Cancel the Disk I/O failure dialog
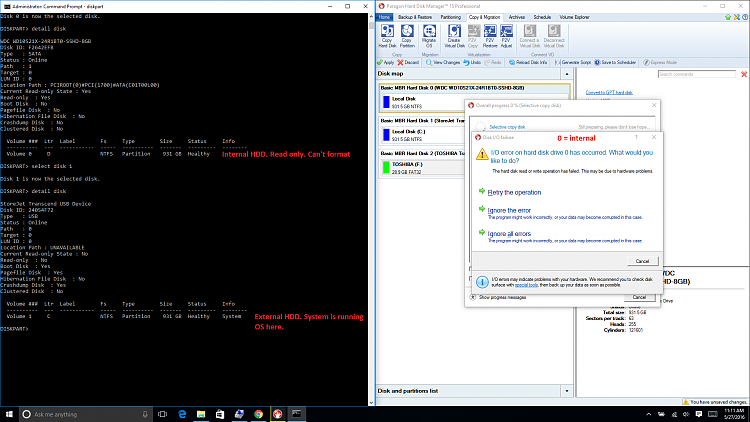The width and height of the screenshot is (750, 422). (x=642, y=261)
